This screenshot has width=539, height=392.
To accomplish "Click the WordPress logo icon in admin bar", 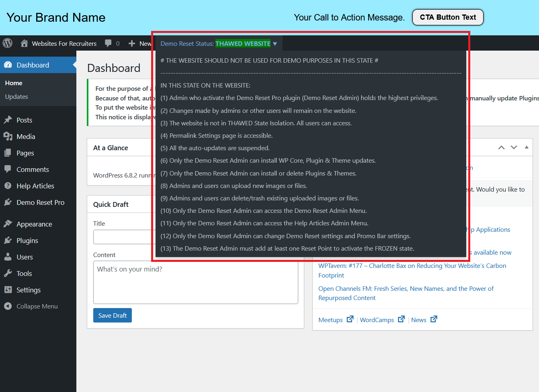I will 8,43.
